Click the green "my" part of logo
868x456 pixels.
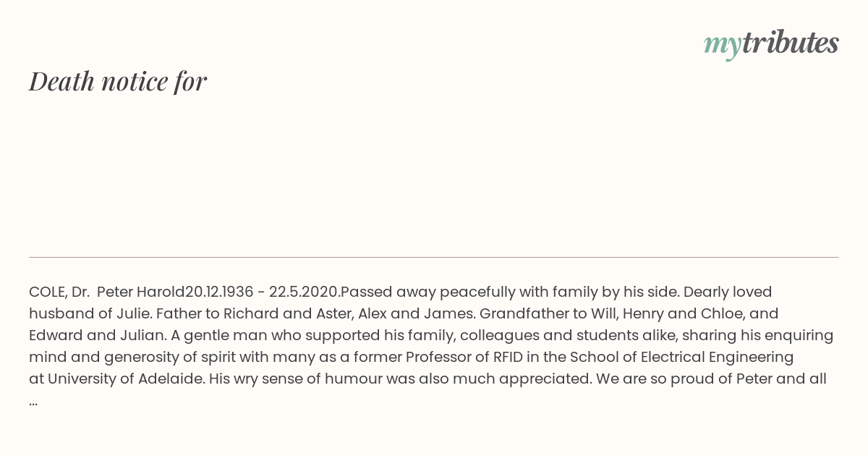[722, 46]
